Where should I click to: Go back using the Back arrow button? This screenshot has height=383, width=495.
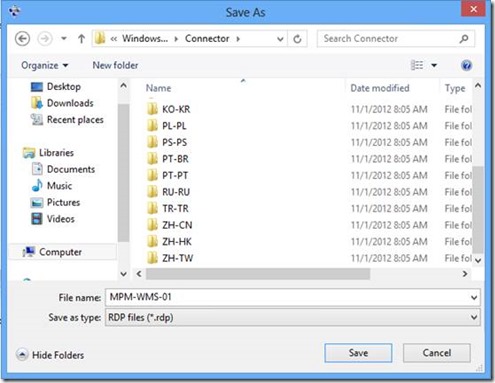tap(22, 39)
